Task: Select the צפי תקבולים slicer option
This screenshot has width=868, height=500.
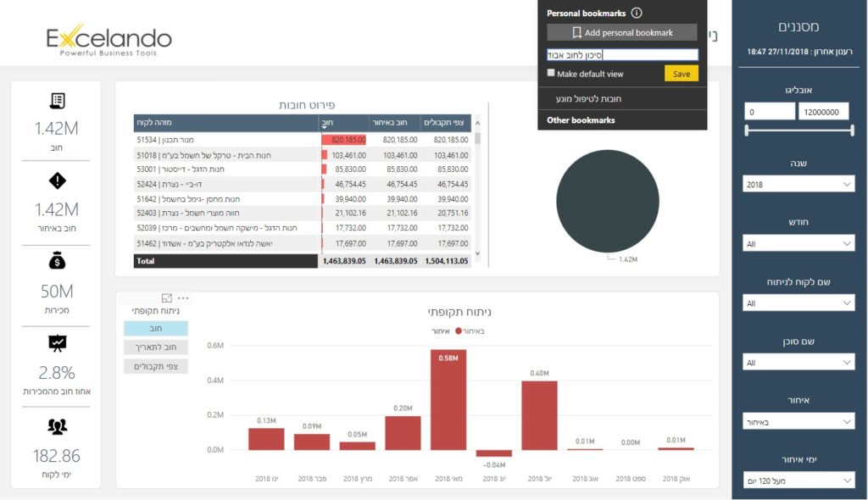Action: pyautogui.click(x=156, y=366)
